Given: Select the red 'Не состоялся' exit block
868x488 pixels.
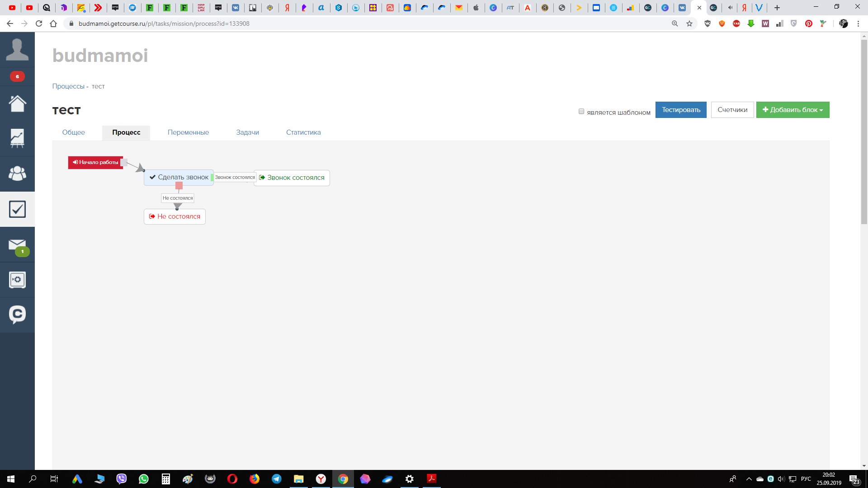Looking at the screenshot, I should (x=175, y=216).
